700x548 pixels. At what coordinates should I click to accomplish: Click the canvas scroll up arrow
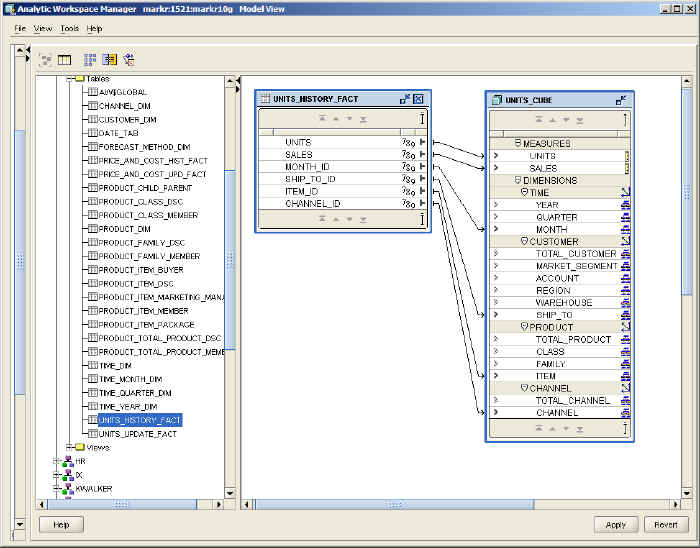coord(687,81)
